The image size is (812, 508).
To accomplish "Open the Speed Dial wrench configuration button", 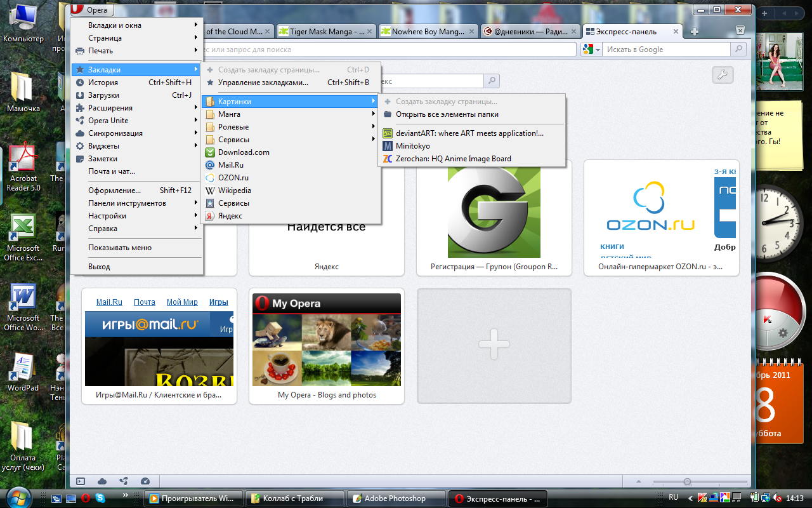I will pyautogui.click(x=723, y=75).
